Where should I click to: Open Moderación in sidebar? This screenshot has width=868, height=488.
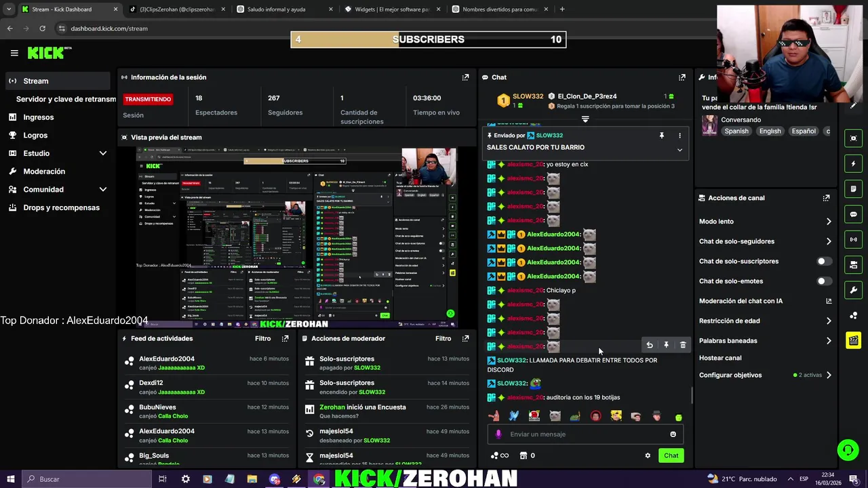[x=44, y=171]
